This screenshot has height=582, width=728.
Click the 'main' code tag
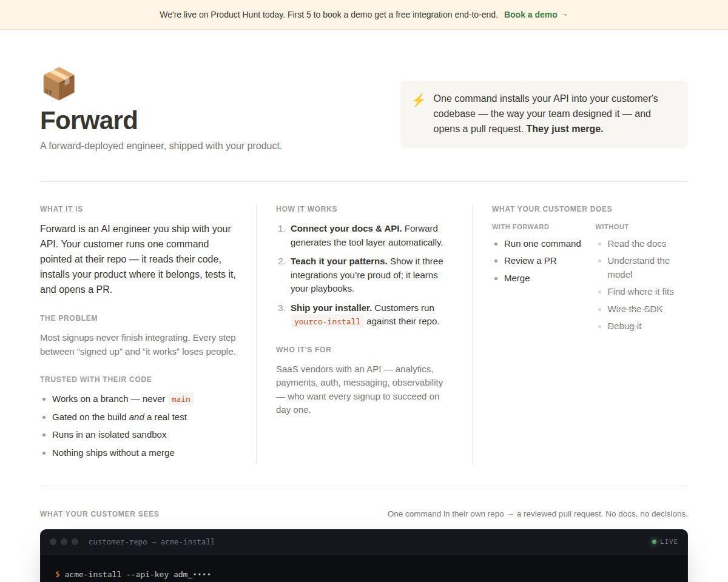(x=181, y=399)
